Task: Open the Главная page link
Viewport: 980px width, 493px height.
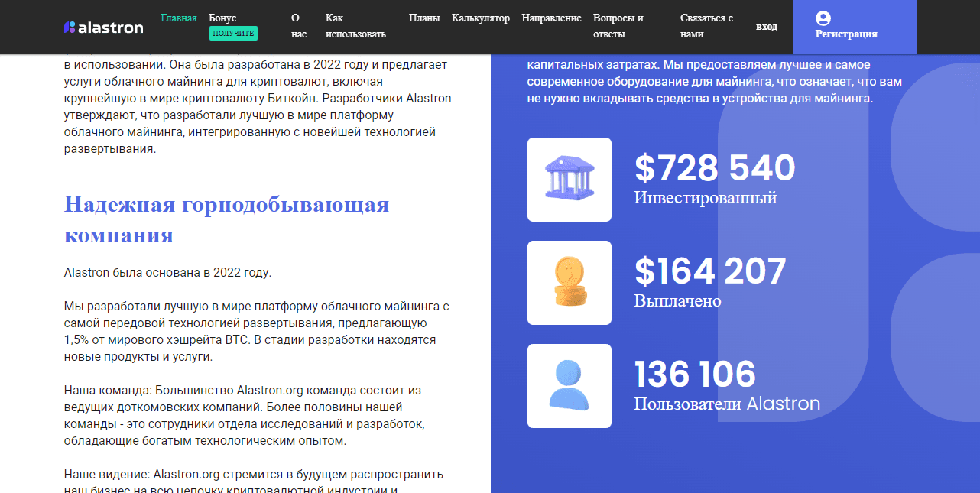Action: (179, 17)
